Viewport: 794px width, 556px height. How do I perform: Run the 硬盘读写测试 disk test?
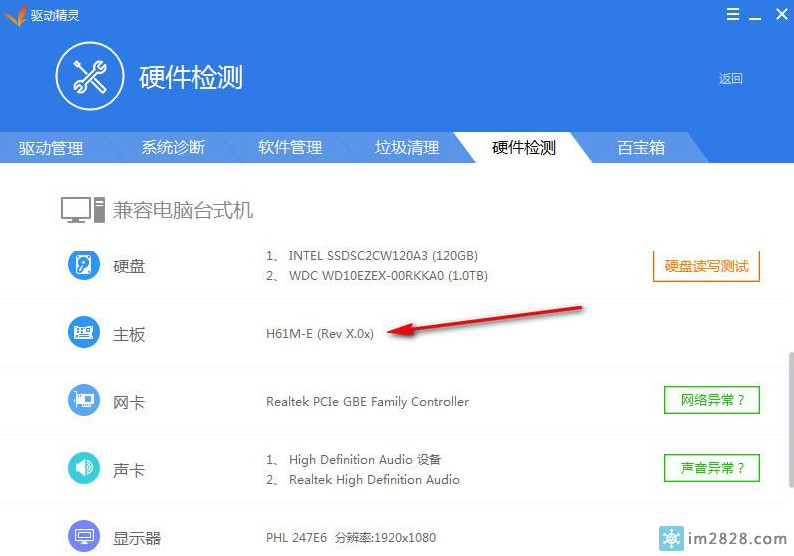tap(706, 266)
